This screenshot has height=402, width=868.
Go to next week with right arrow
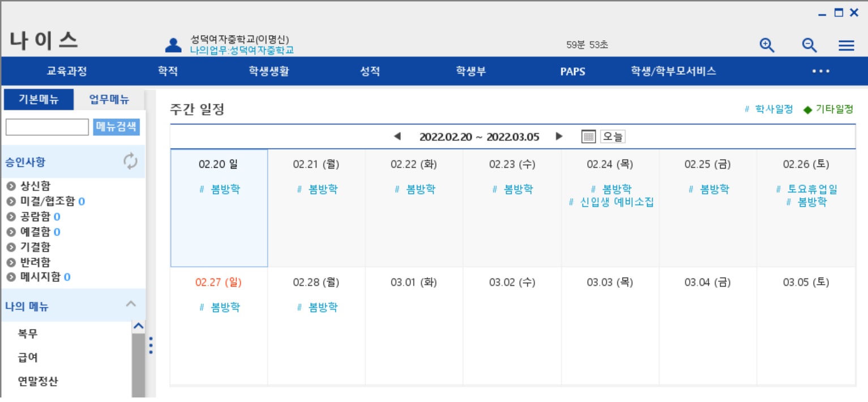(x=559, y=136)
